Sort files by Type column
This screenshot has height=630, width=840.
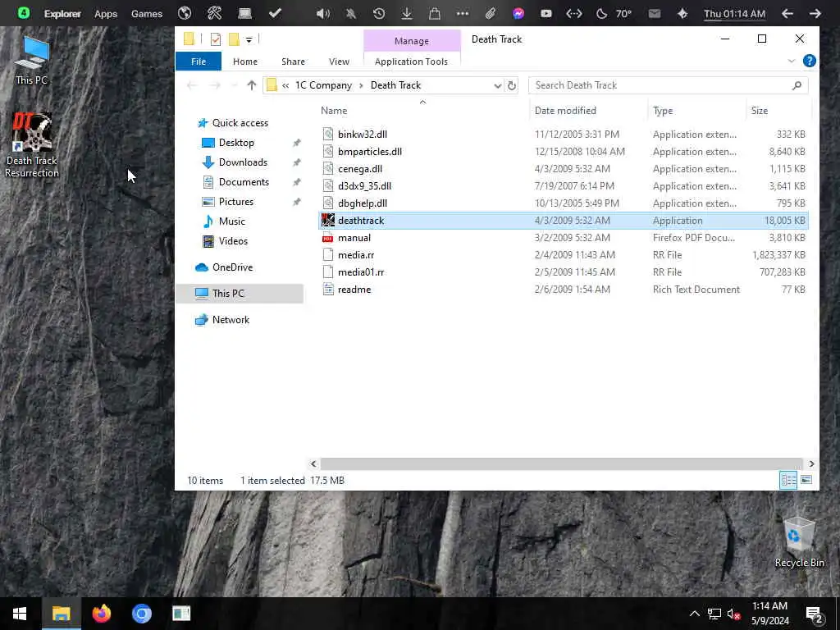[x=663, y=111]
